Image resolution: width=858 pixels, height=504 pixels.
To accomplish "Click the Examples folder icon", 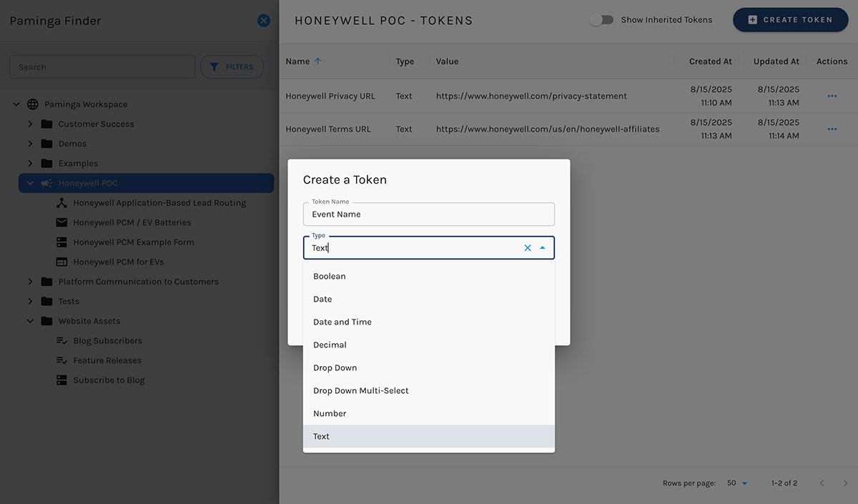I will click(47, 164).
